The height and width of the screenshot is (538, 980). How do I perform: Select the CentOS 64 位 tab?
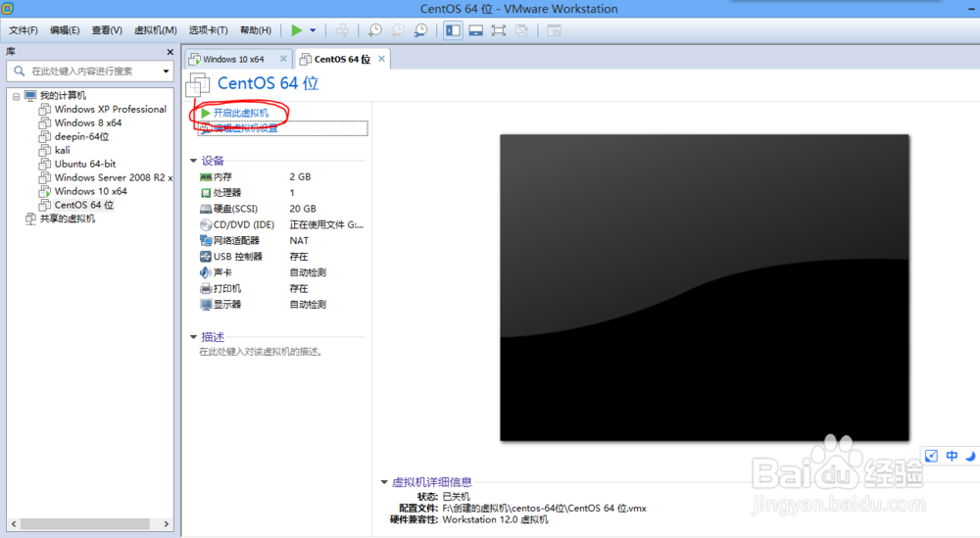342,59
